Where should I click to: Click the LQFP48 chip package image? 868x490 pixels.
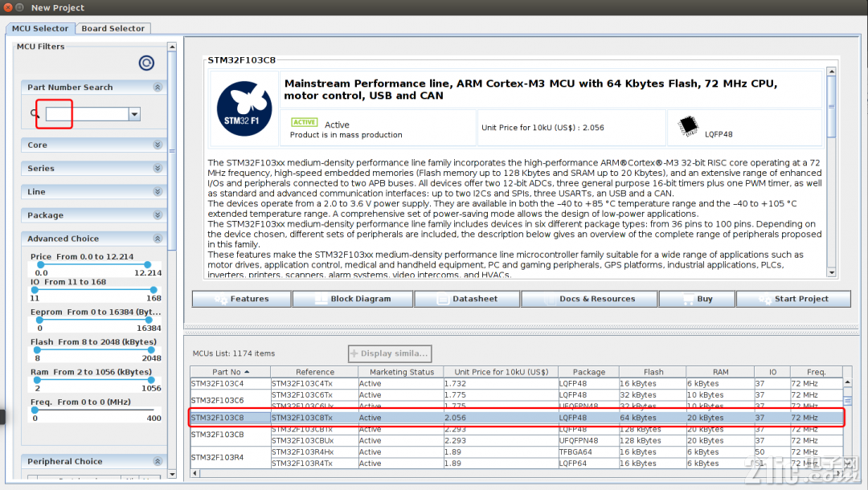(688, 126)
